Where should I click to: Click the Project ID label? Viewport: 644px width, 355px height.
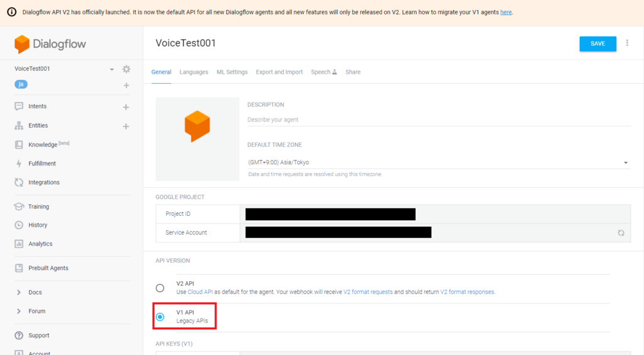point(178,213)
